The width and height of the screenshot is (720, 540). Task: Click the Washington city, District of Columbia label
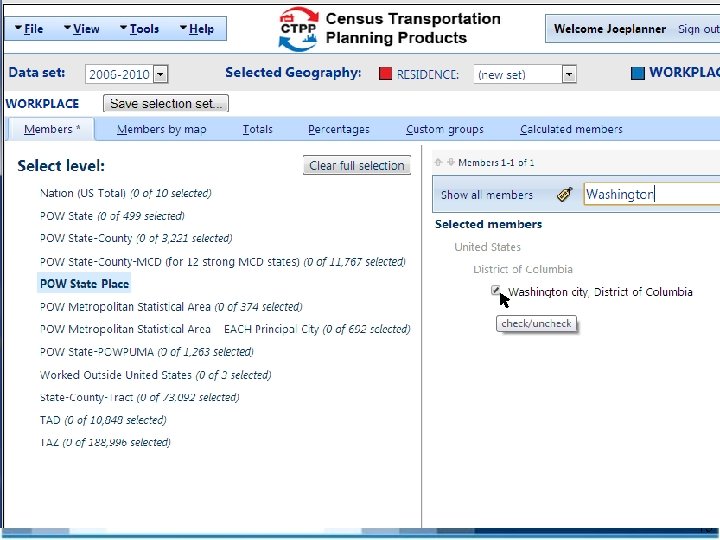click(x=600, y=292)
